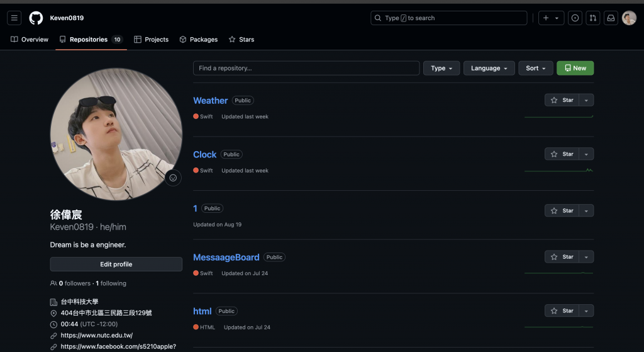Switch to the Overview tab
644x352 pixels.
tap(29, 40)
